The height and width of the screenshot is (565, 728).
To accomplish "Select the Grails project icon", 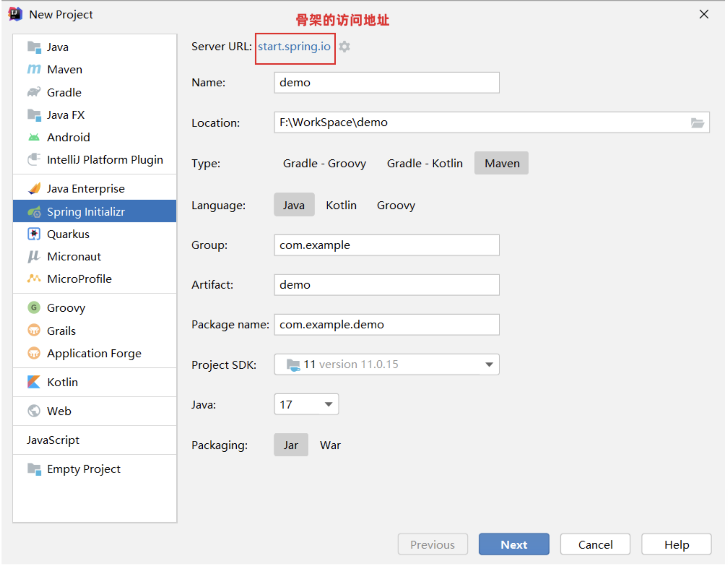I will (x=34, y=330).
